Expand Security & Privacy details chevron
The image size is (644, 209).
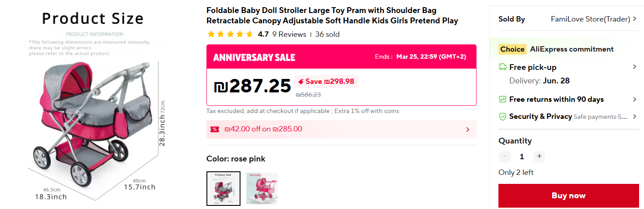click(x=634, y=117)
